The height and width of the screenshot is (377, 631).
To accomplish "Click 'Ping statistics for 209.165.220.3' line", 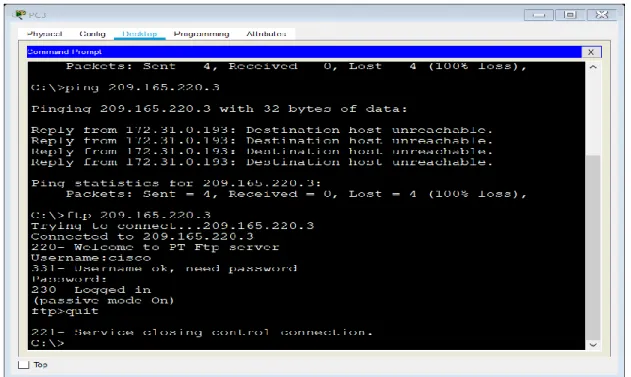I will [x=176, y=183].
